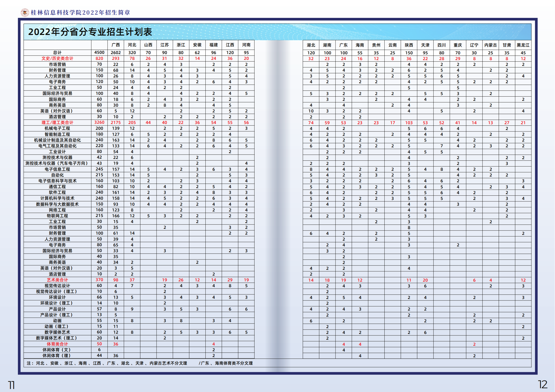The width and height of the screenshot is (555, 392).
Task: Click page number 12 at bottom right
Action: tap(542, 384)
